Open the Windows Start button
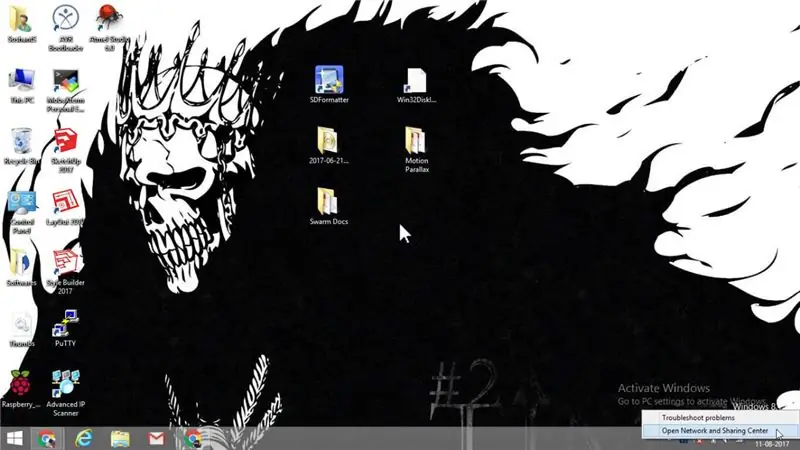The height and width of the screenshot is (450, 800). [14, 439]
